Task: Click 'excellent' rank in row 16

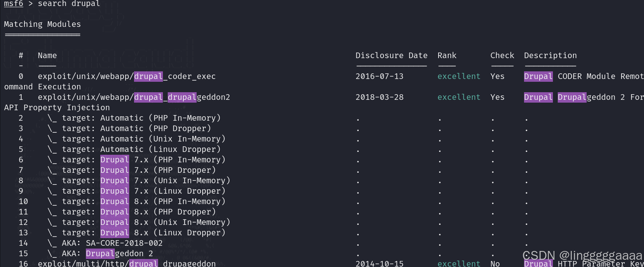Action: pyautogui.click(x=459, y=263)
